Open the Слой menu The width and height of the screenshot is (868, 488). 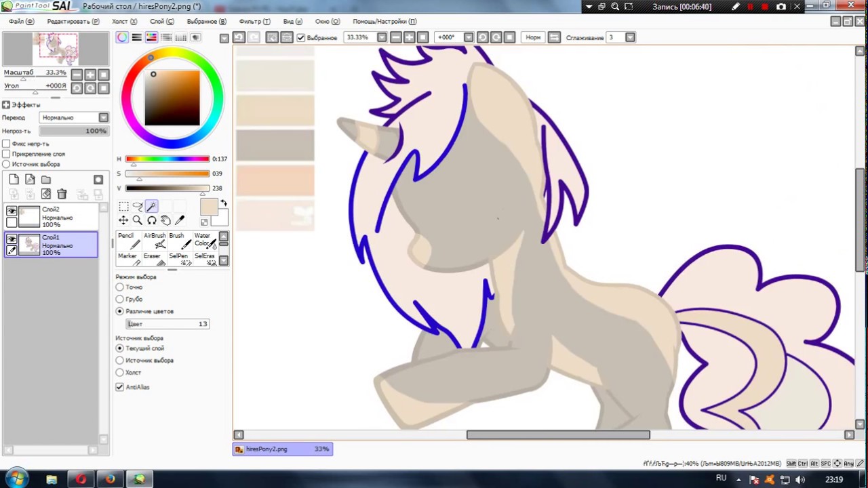coord(161,22)
